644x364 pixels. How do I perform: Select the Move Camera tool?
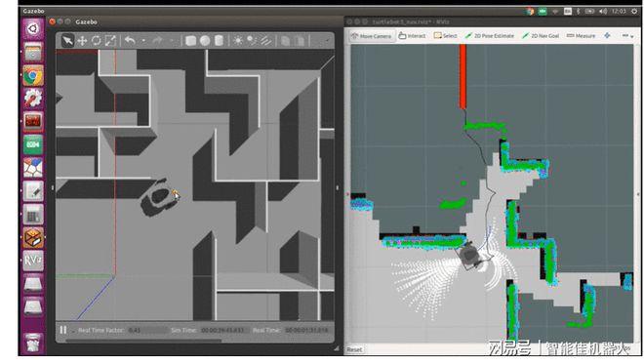pyautogui.click(x=372, y=36)
